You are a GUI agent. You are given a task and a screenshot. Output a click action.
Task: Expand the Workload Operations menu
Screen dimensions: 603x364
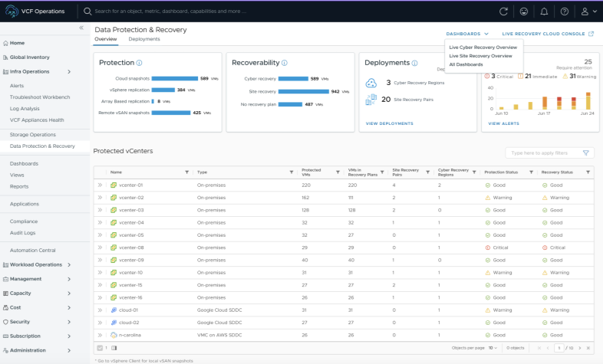point(69,264)
